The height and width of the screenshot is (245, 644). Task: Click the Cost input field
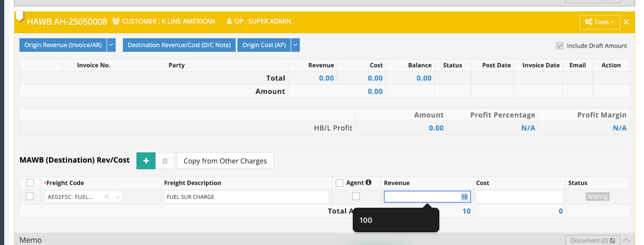519,197
